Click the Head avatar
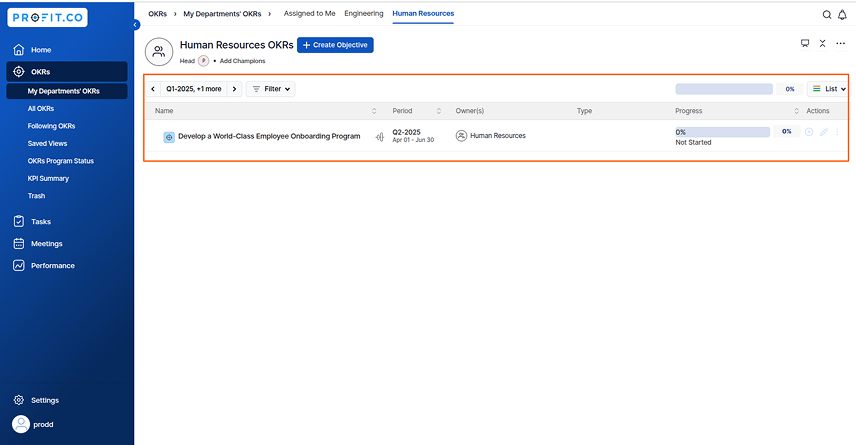The width and height of the screenshot is (856, 445). tap(204, 61)
